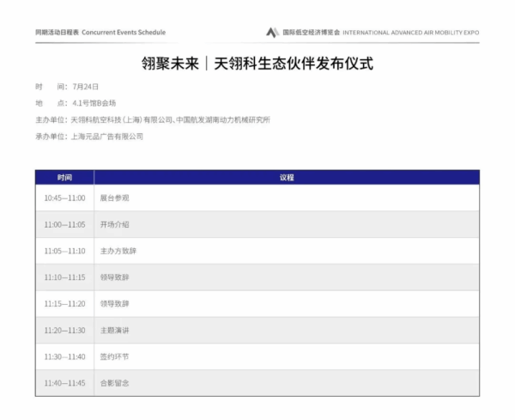Click agenda item '开场介绍'
The width and height of the screenshot is (515, 420).
coord(115,224)
